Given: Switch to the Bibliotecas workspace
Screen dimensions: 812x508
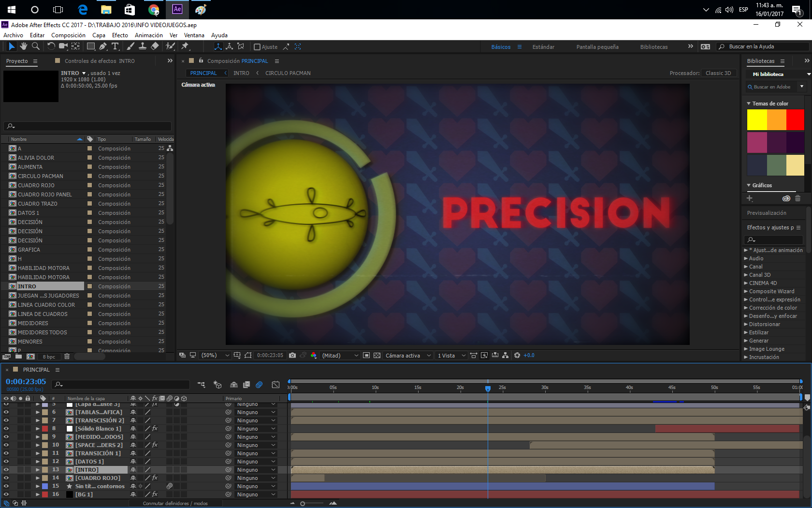Looking at the screenshot, I should pos(654,47).
